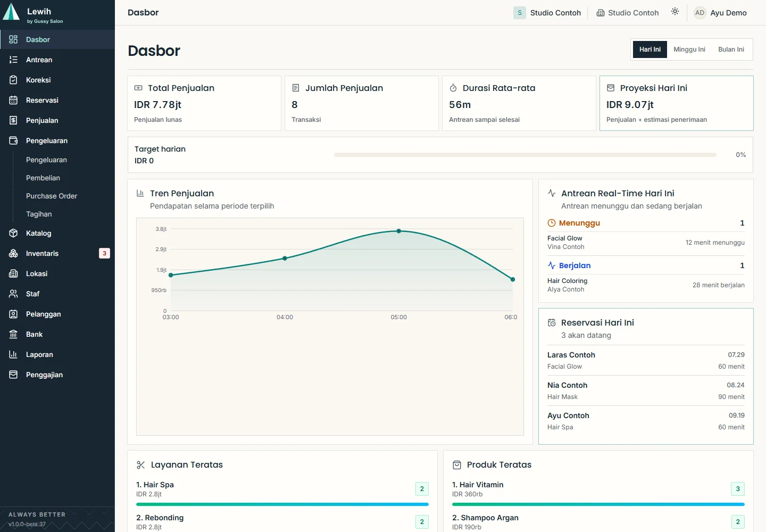Open the Tagihan submenu item
The width and height of the screenshot is (766, 532).
pyautogui.click(x=39, y=214)
